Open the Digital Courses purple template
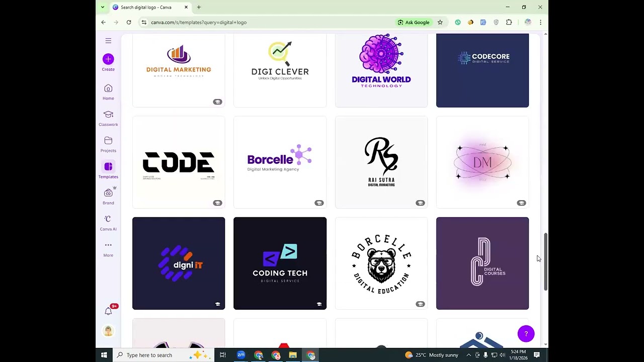This screenshot has height=362, width=644. (482, 263)
